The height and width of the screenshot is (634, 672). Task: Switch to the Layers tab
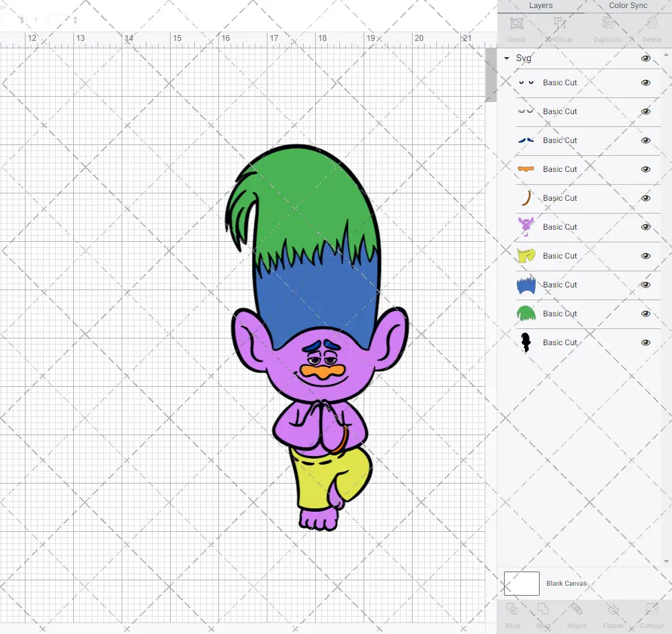(x=540, y=5)
